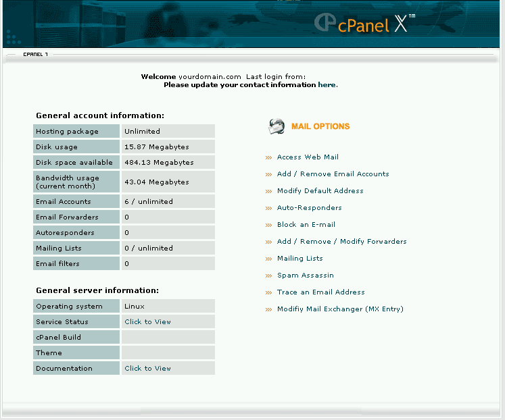Open Add / Remove Email Accounts
505x420 pixels.
click(333, 174)
